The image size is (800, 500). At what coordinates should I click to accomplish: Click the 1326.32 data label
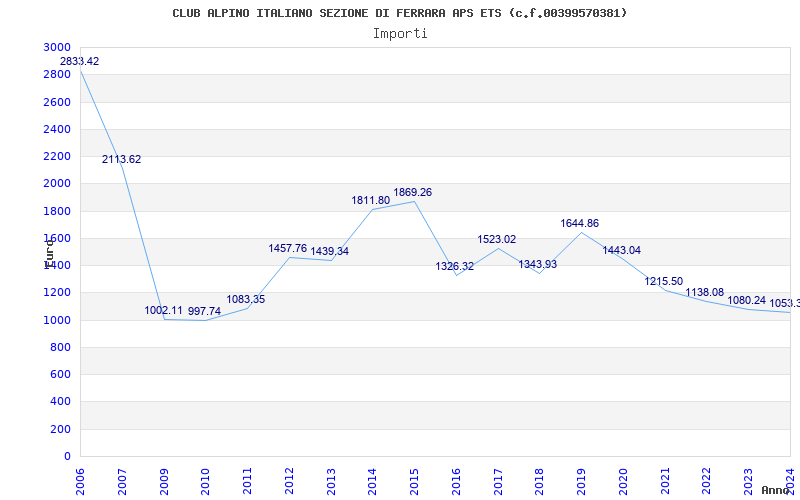coord(455,266)
